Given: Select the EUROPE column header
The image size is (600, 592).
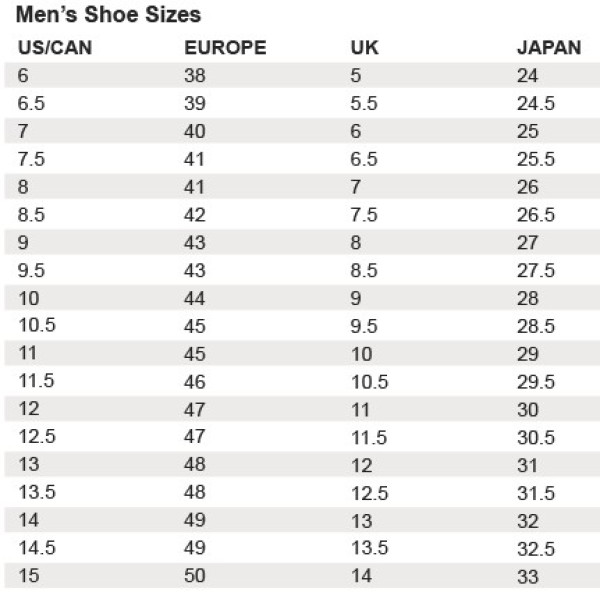Looking at the screenshot, I should 225,48.
